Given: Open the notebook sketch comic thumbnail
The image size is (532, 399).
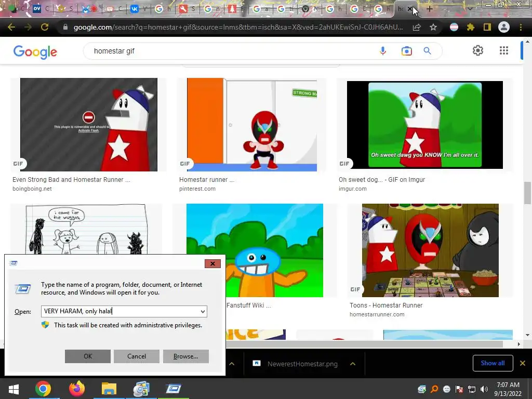Looking at the screenshot, I should pyautogui.click(x=87, y=229).
